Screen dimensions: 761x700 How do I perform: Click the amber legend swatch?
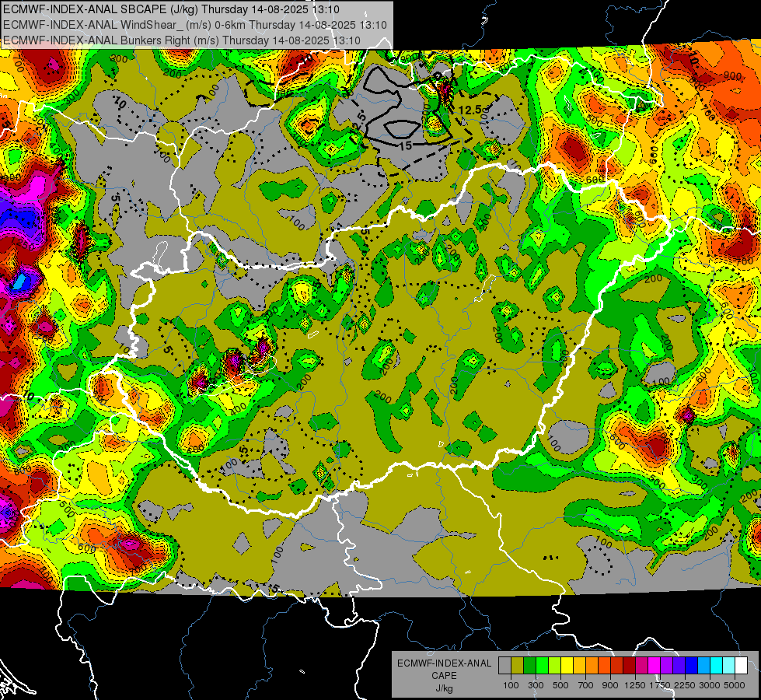tap(579, 666)
